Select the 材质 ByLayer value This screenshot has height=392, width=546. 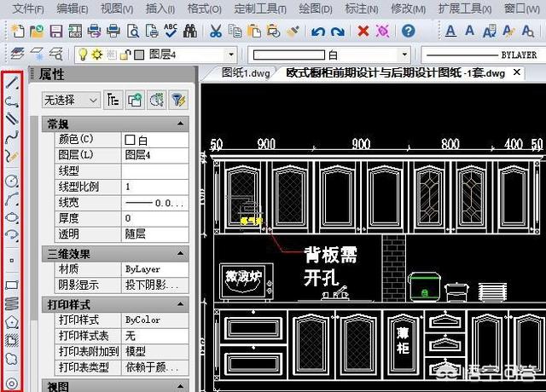(155, 269)
